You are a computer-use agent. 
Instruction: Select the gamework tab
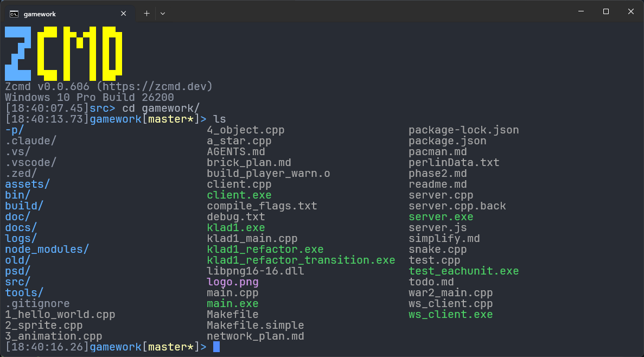[68, 14]
